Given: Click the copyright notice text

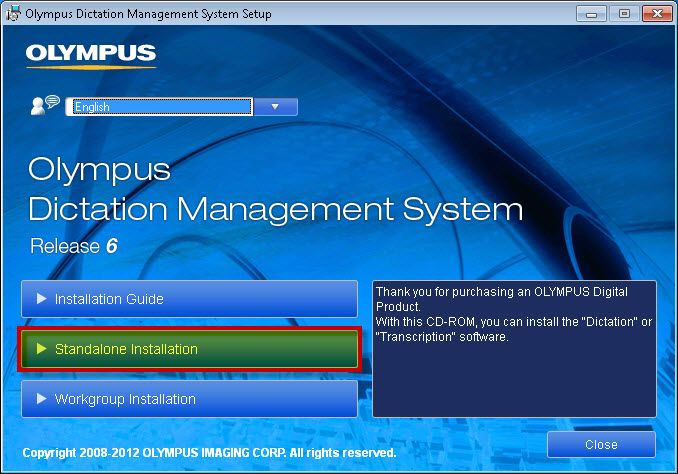Looking at the screenshot, I should click(209, 453).
